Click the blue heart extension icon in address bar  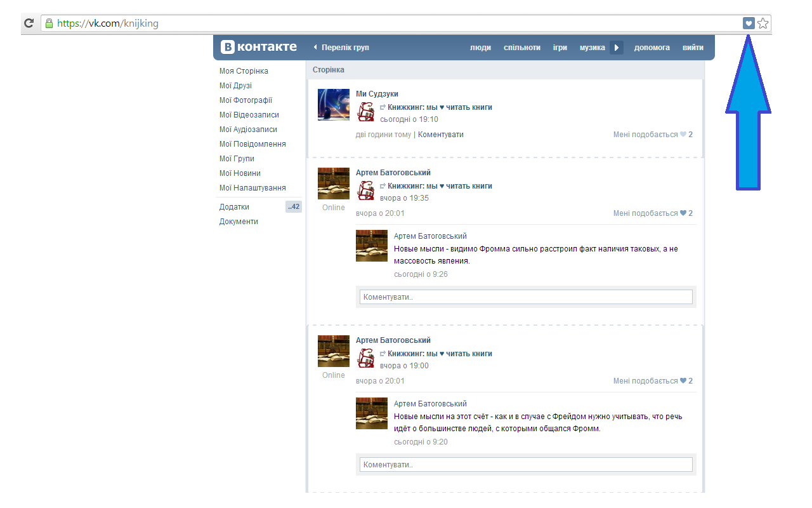click(x=749, y=23)
